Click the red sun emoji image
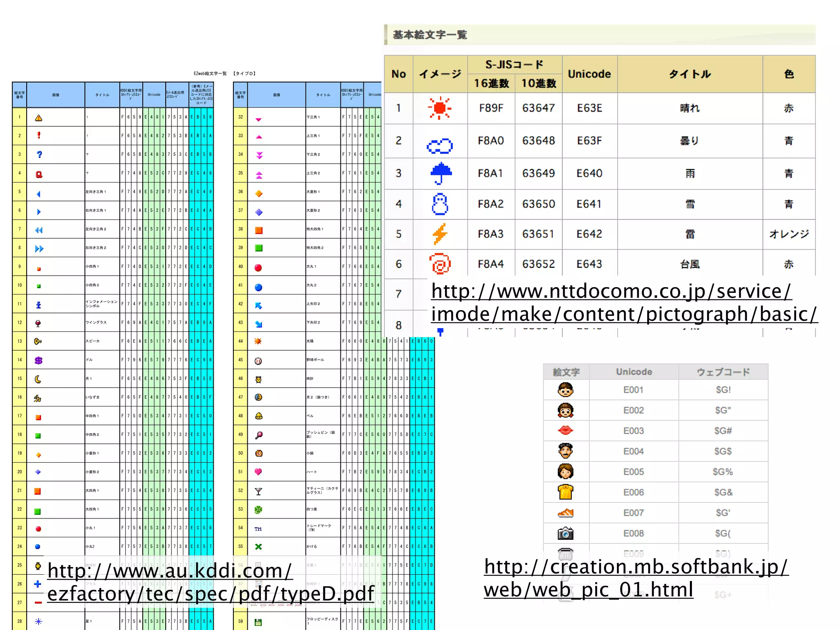 pyautogui.click(x=440, y=108)
